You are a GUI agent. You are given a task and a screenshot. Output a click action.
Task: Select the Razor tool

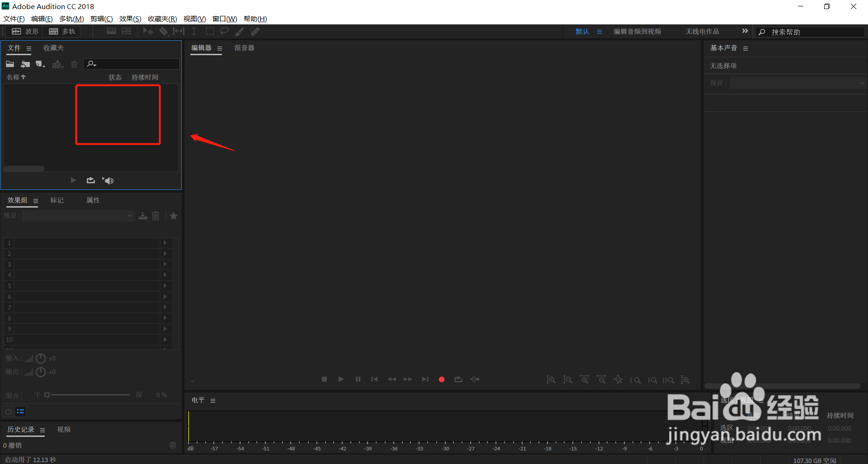164,31
